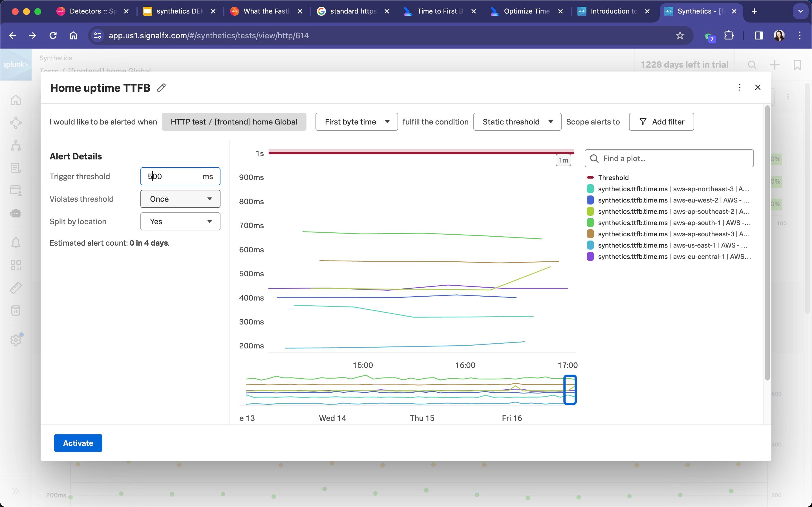Viewport: 812px width, 507px height.
Task: Click the Add filter button
Action: click(x=661, y=122)
